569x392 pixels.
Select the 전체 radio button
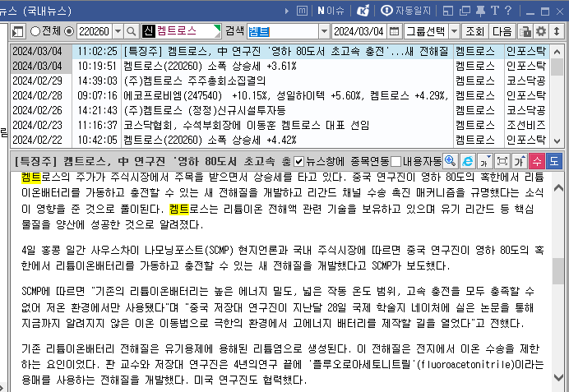tap(35, 31)
